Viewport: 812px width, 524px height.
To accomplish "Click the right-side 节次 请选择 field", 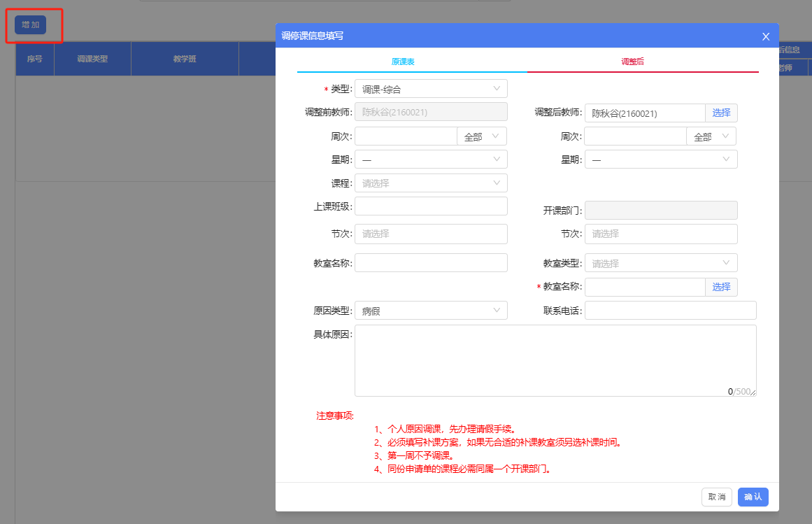I will [660, 234].
